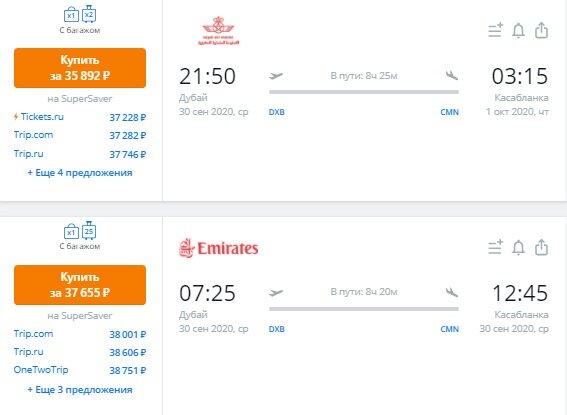Select the Trip.com offer for 38 001 ₽
The image size is (567, 415).
80,334
